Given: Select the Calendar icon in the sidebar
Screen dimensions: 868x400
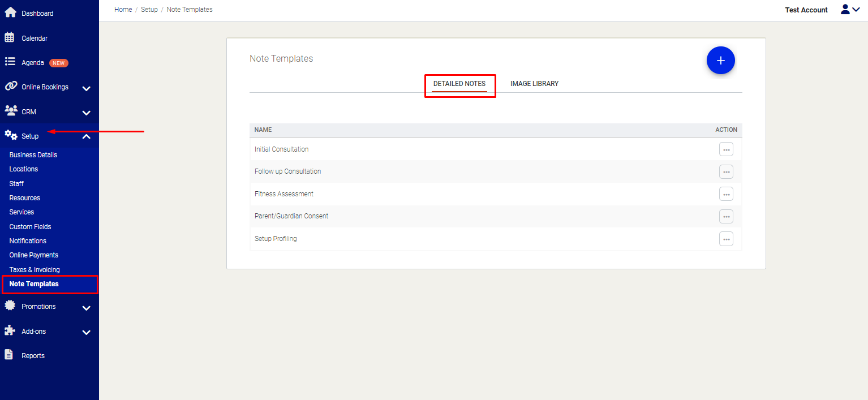Looking at the screenshot, I should coord(10,37).
